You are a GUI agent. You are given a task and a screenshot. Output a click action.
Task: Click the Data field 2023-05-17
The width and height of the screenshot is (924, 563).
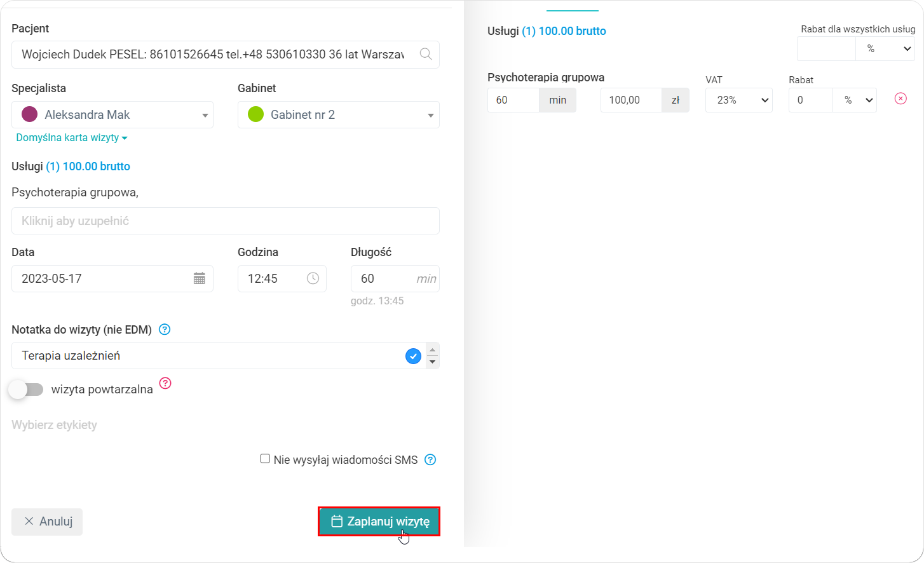pos(112,278)
